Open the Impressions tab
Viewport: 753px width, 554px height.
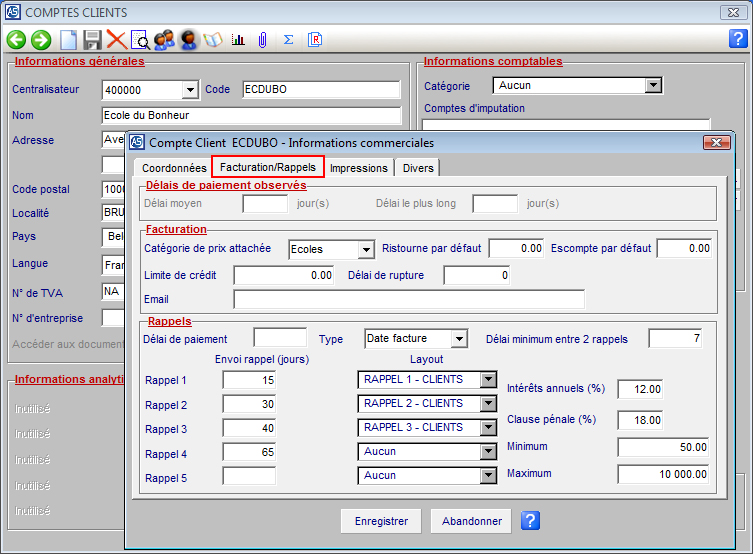[358, 168]
